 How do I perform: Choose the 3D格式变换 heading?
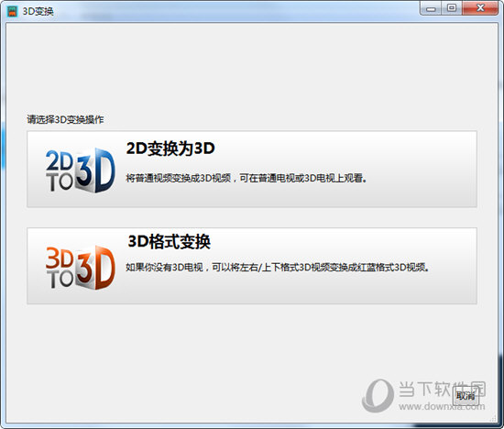[x=170, y=241]
